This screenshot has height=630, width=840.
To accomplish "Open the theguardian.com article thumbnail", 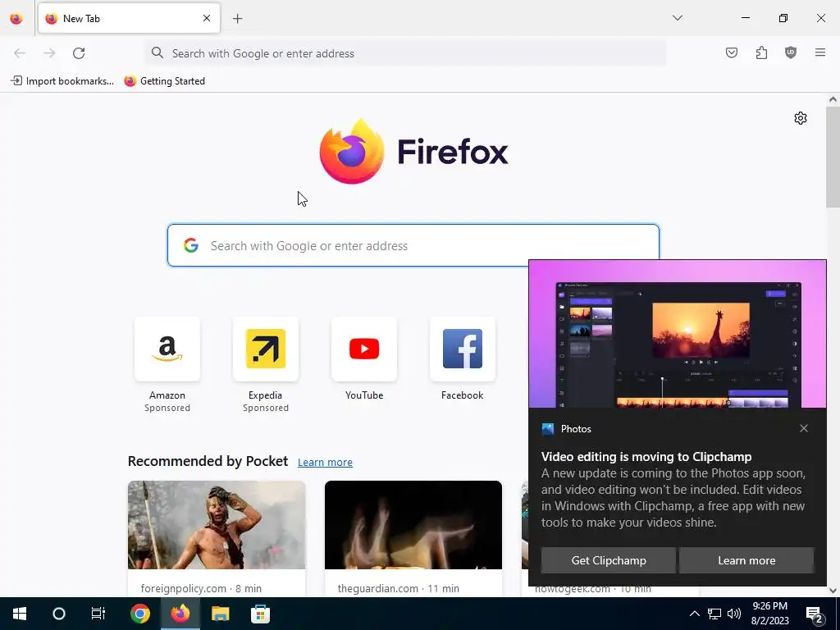I will [413, 525].
